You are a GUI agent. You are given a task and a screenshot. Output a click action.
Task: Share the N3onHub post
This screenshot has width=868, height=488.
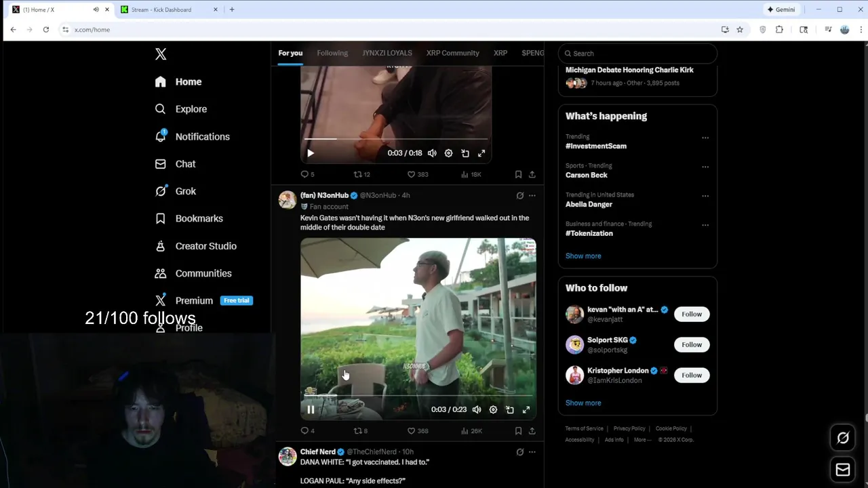[x=532, y=430]
